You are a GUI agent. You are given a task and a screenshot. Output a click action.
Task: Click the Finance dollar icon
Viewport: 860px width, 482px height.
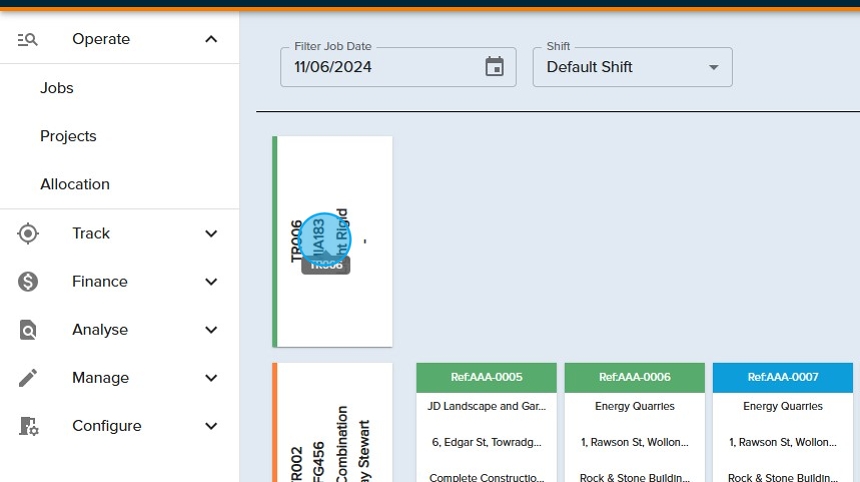(28, 282)
